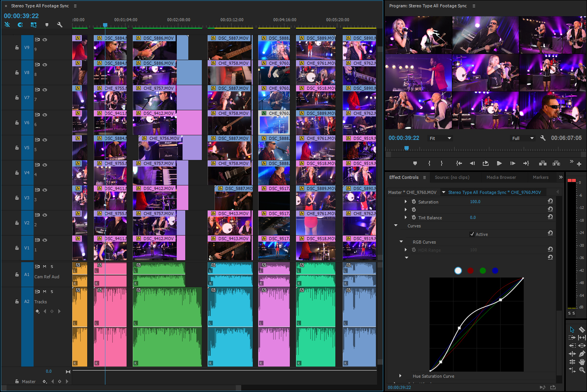The height and width of the screenshot is (392, 587).
Task: Select the Razor tool
Action: (582, 330)
